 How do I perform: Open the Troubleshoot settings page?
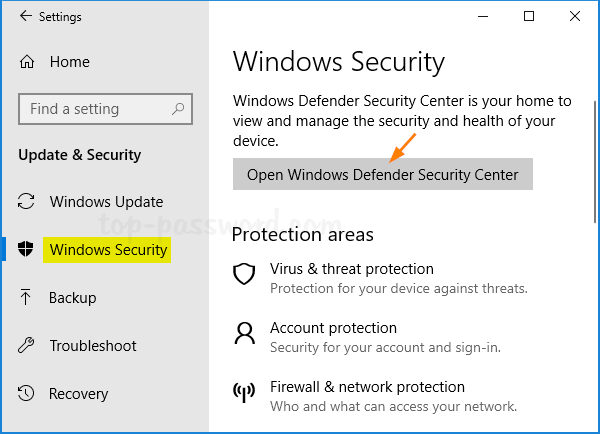93,346
